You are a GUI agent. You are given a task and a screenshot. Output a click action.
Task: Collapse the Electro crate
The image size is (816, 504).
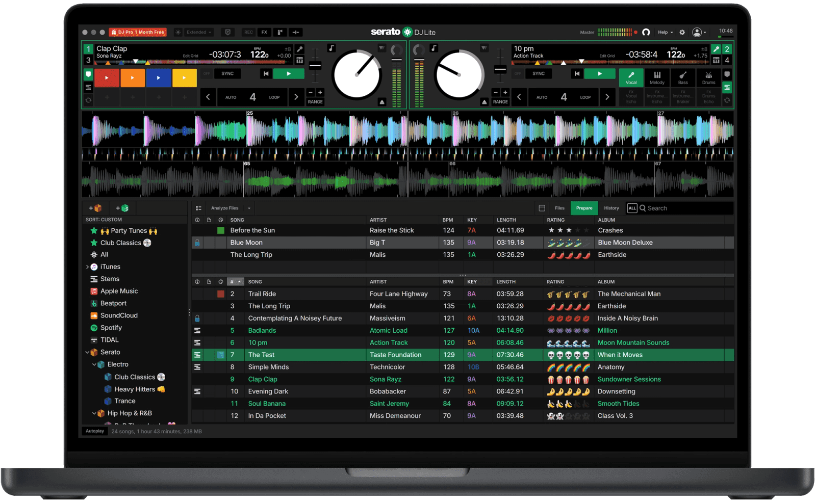[x=94, y=364]
